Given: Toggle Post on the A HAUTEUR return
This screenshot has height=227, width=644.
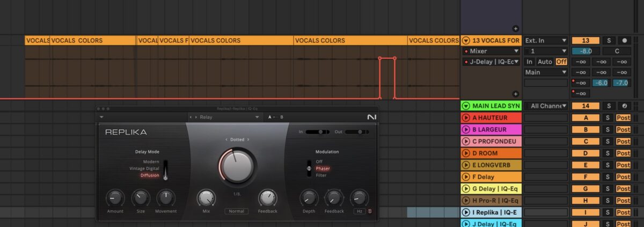Looking at the screenshot, I should (623, 118).
